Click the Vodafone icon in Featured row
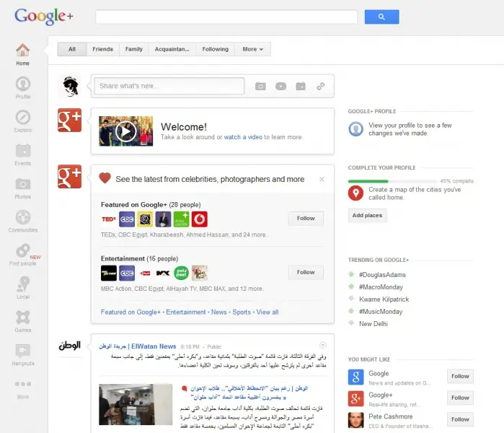This screenshot has width=504, height=433. pyautogui.click(x=200, y=219)
